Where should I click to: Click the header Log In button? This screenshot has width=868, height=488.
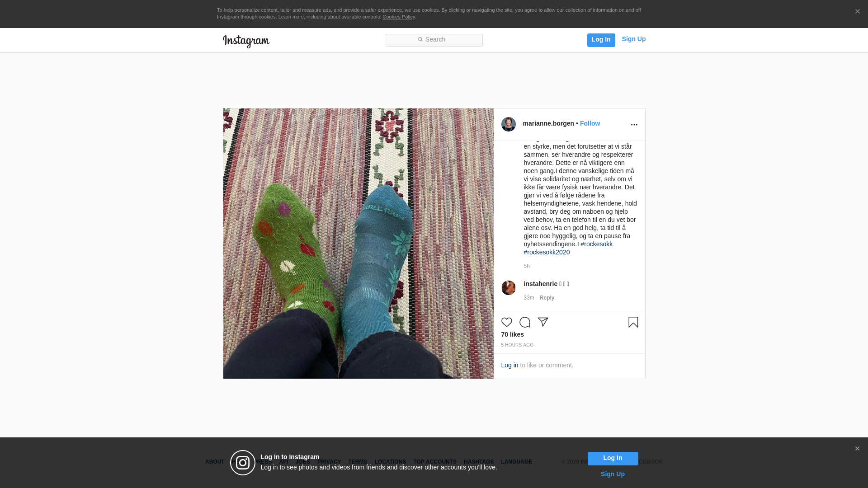tap(601, 40)
